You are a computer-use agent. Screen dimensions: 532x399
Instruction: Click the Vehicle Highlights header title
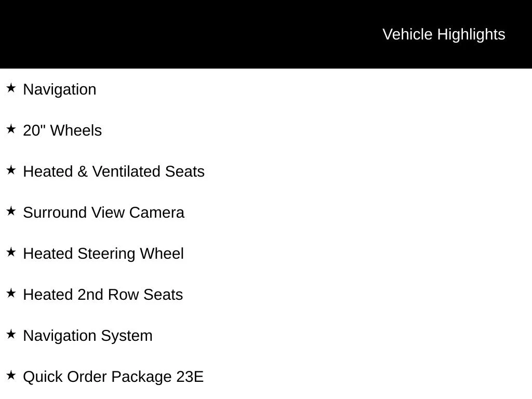(444, 35)
